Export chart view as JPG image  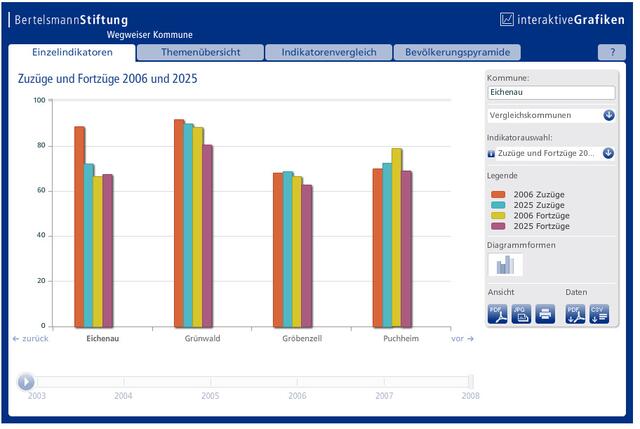521,314
